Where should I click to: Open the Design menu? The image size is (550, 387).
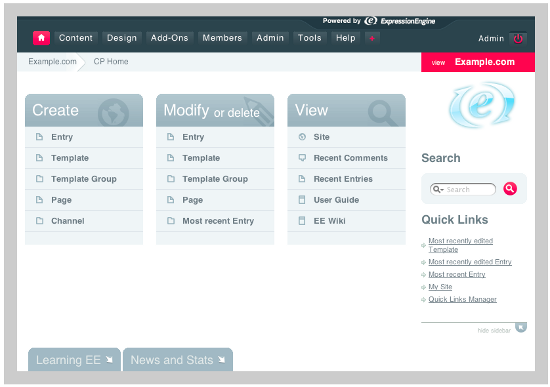122,38
